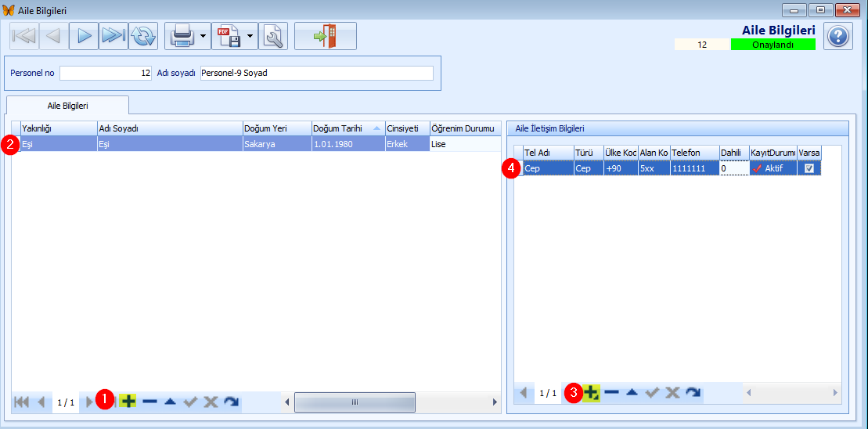Delete the contact row with minus icon

(x=612, y=392)
